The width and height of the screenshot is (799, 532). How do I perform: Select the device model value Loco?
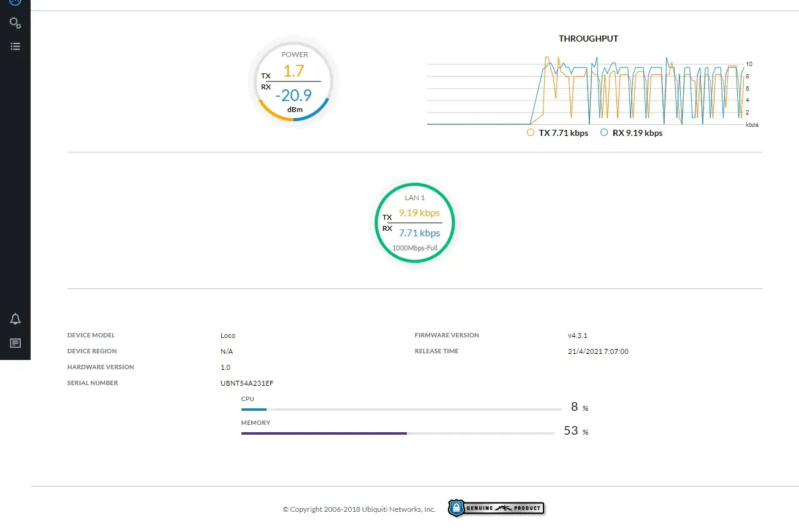[x=228, y=335]
